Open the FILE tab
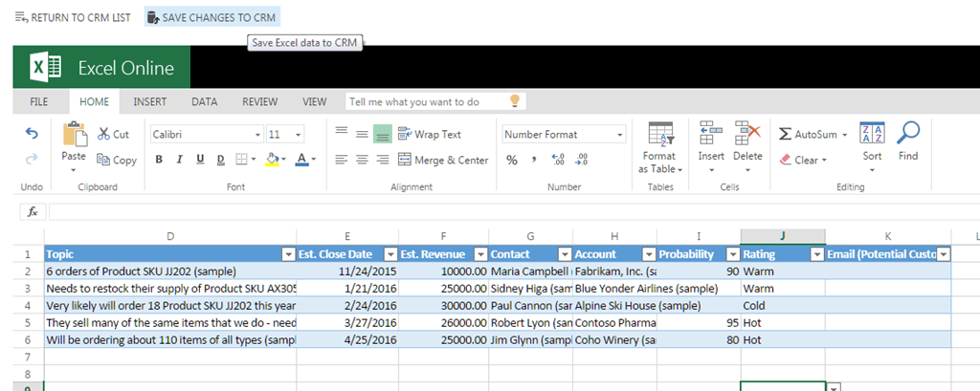 pos(39,101)
